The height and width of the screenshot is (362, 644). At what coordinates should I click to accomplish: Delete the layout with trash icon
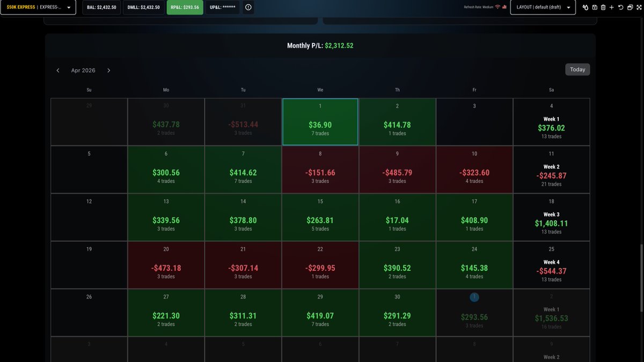coord(603,8)
